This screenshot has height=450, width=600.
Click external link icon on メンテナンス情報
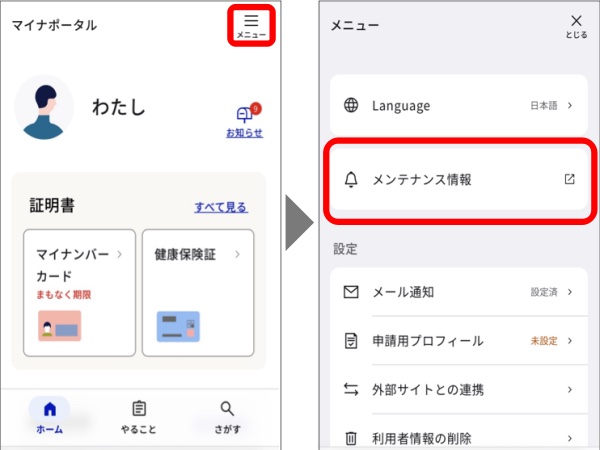point(569,179)
